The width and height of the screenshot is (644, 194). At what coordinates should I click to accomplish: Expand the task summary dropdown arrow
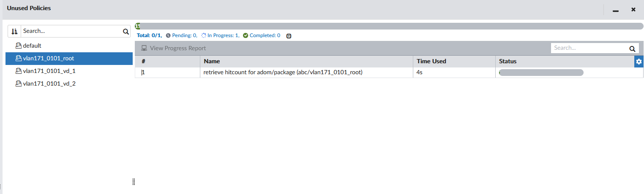tap(289, 36)
